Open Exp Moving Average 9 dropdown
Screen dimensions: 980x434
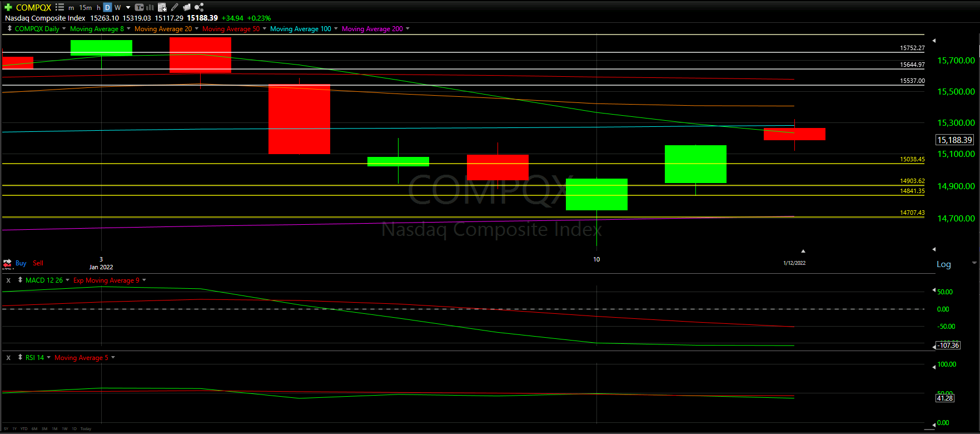144,280
